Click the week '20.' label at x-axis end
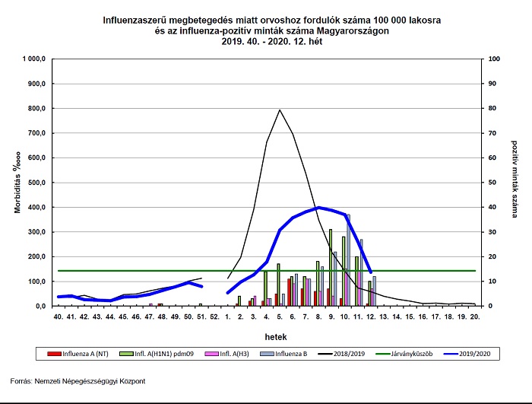Screen dimensions: 532x404 click(474, 316)
